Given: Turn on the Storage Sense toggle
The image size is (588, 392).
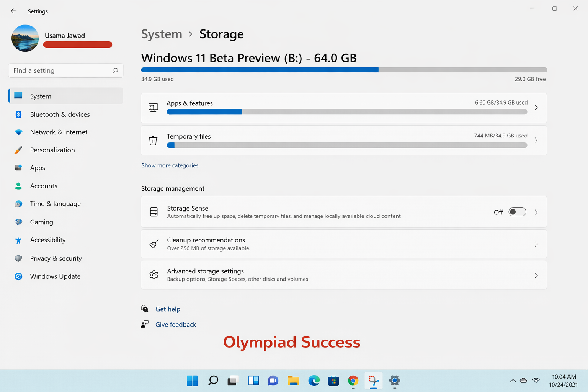Looking at the screenshot, I should [517, 212].
